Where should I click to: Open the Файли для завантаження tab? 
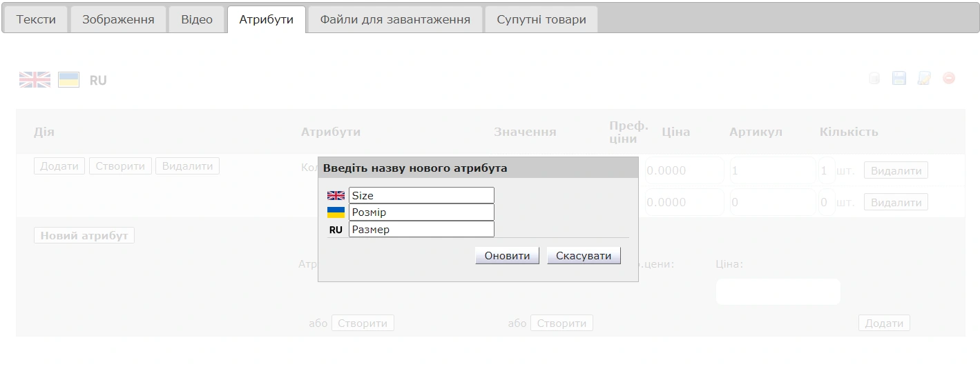point(395,19)
